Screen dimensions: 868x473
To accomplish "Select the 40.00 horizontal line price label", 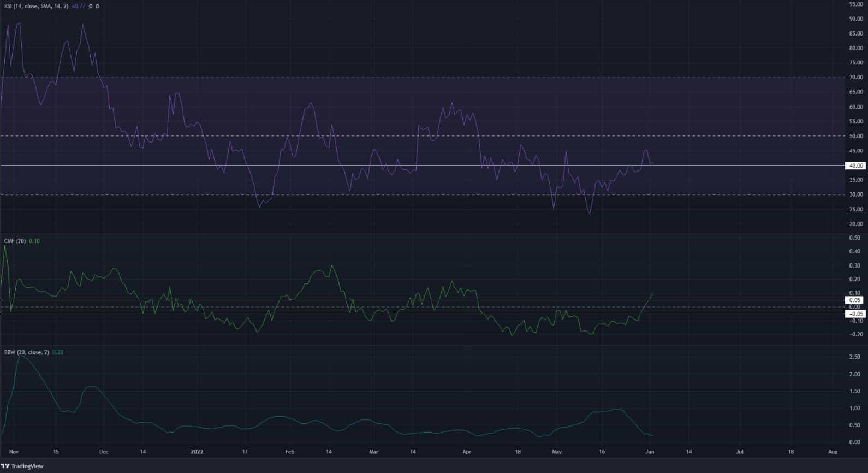I will click(x=855, y=165).
